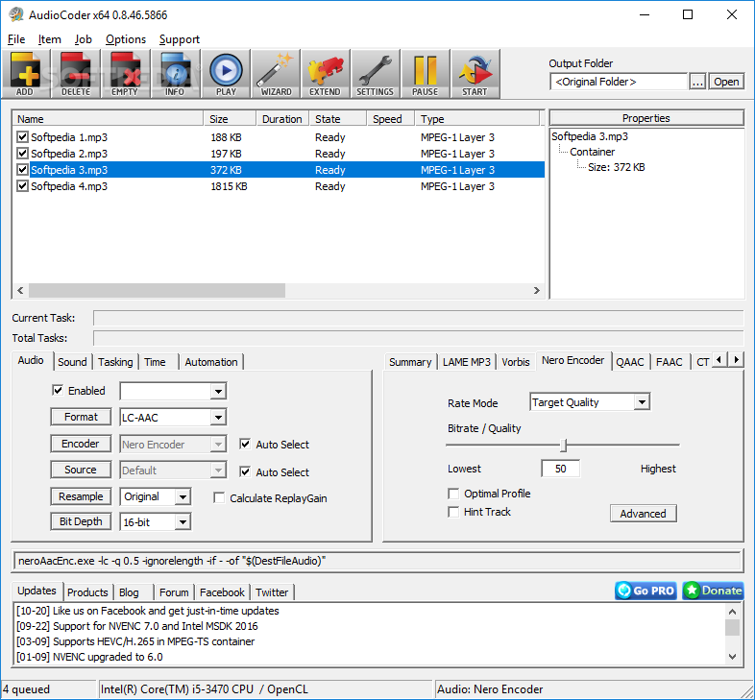Open the Default source dropdown
Screen dimensions: 755x700
tap(218, 471)
